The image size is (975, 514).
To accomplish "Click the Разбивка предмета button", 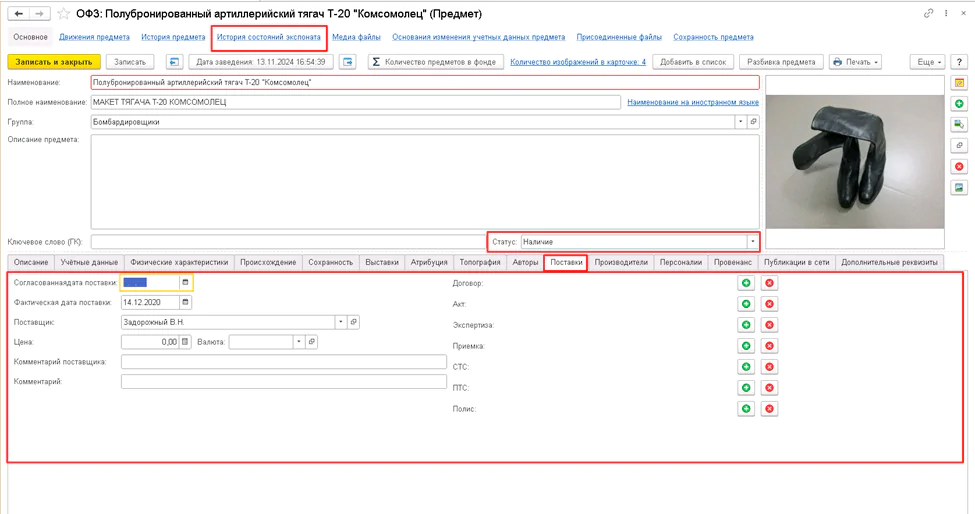I will pos(781,62).
